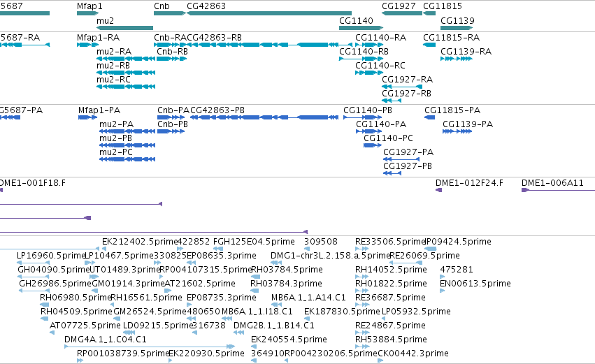Click the DME1-012F24.F clone label

coord(469,183)
